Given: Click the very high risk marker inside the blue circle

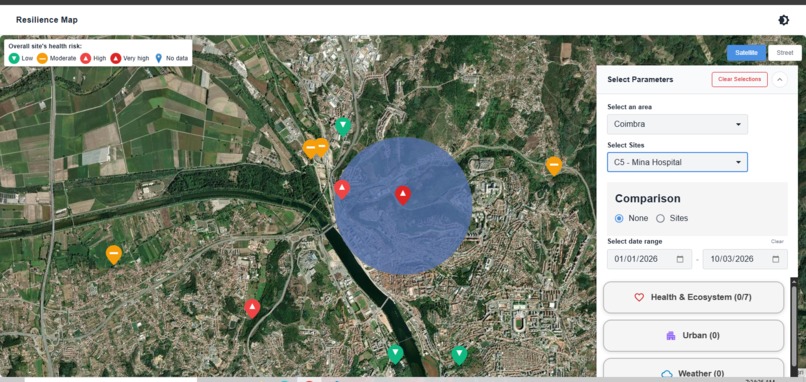Looking at the screenshot, I should coord(403,195).
